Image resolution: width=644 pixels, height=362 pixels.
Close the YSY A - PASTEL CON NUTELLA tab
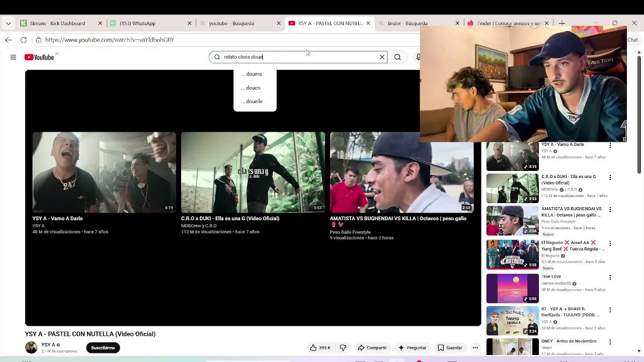tap(368, 23)
